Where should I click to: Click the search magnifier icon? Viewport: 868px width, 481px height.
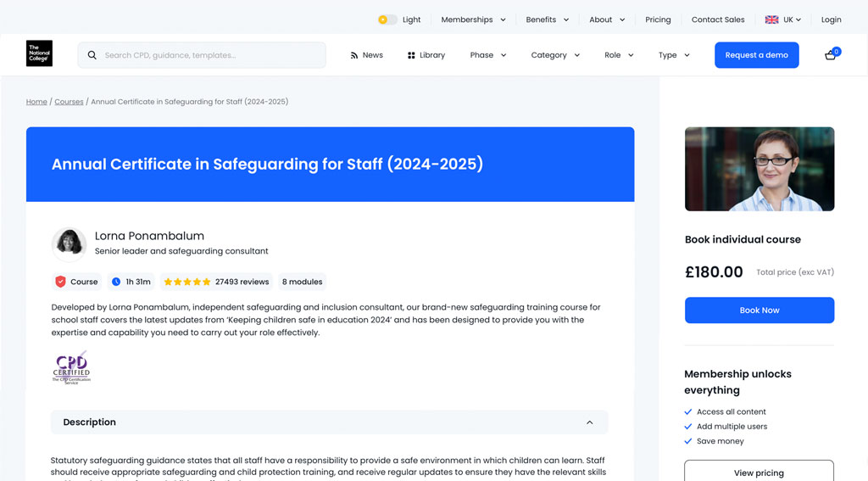point(92,55)
